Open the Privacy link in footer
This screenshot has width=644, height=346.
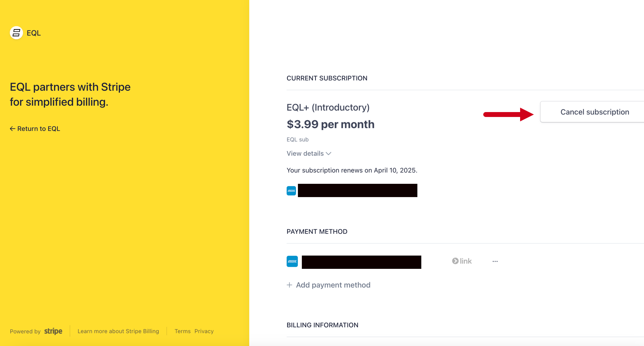204,331
